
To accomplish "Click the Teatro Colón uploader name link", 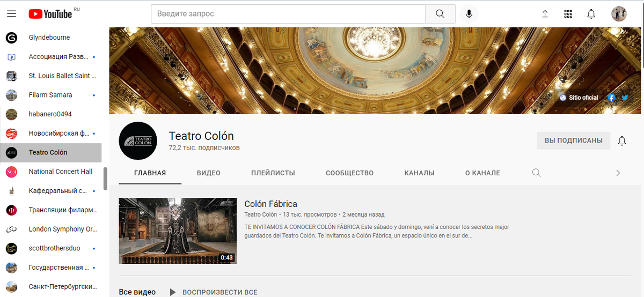I will pyautogui.click(x=261, y=214).
